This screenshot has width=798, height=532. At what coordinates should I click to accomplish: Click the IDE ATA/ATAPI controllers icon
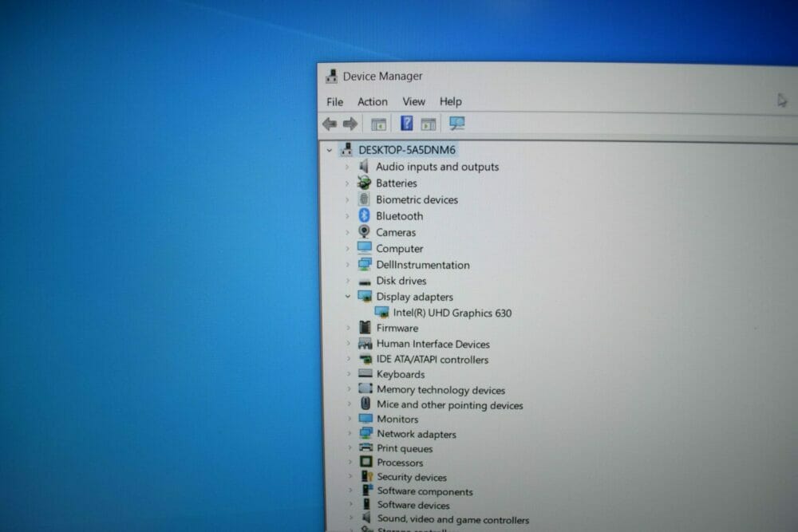(x=365, y=359)
